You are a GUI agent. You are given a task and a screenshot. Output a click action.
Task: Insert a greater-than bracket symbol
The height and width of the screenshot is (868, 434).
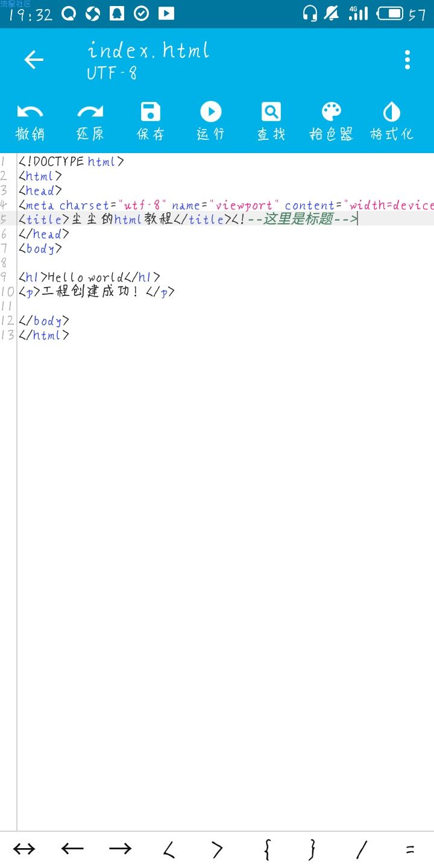[217, 849]
